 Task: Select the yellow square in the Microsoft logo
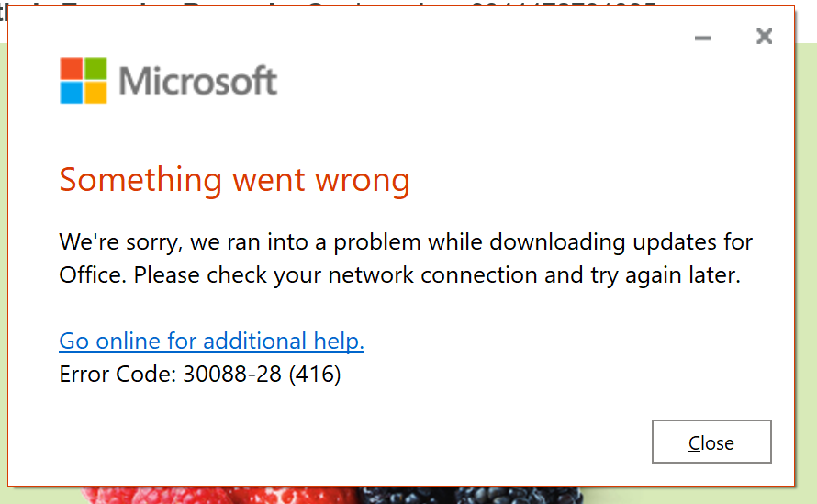pos(95,93)
